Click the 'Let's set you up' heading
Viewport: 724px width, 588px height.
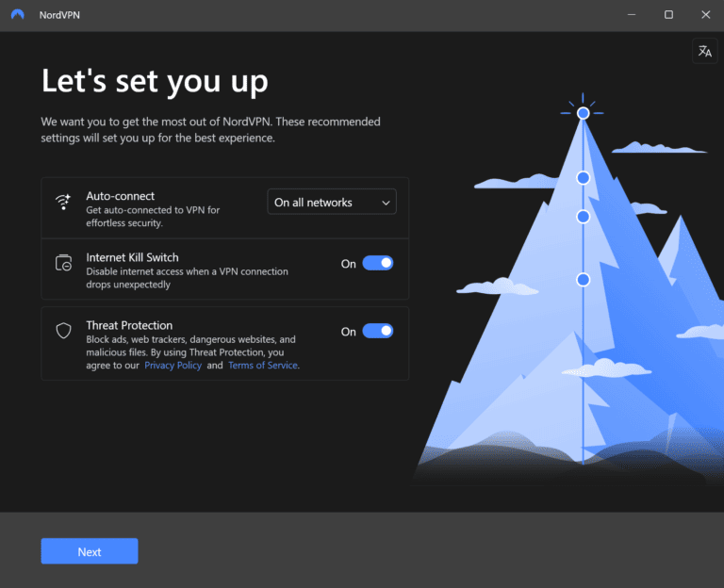pos(155,81)
